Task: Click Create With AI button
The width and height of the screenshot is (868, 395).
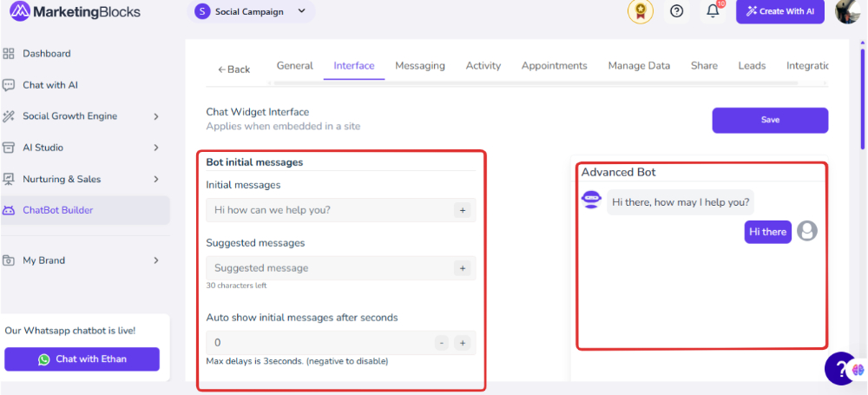Action: pos(780,11)
